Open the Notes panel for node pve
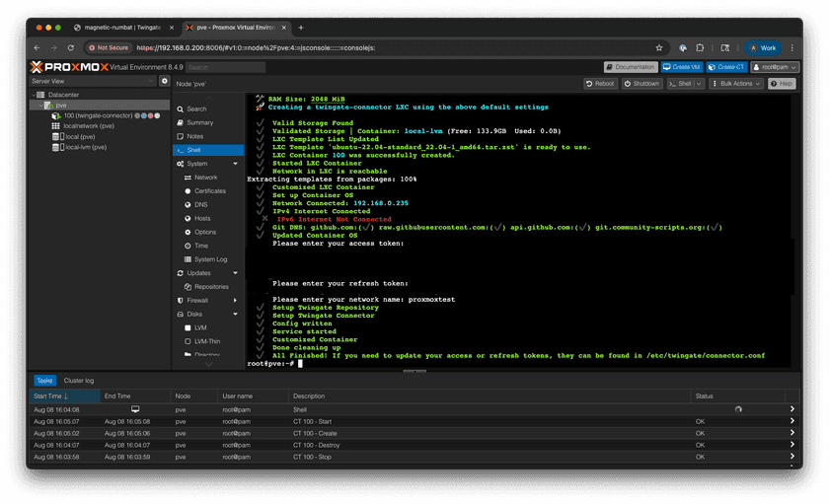829x504 pixels. coord(195,136)
